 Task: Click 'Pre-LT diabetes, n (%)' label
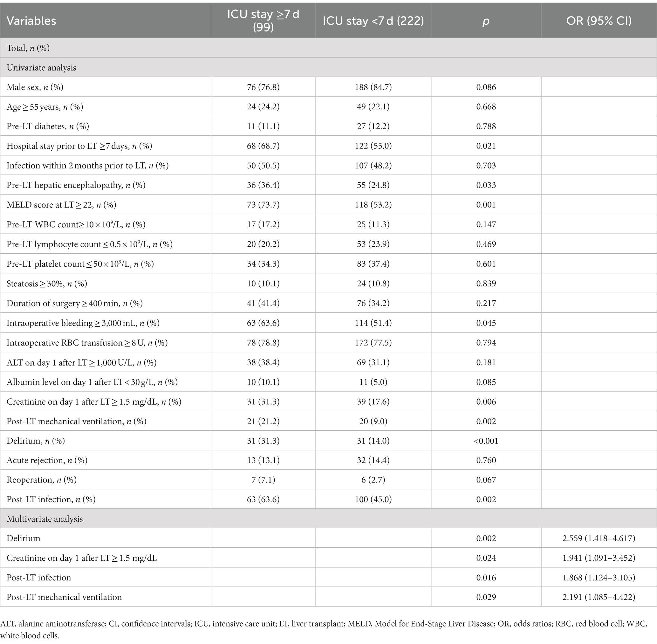point(48,127)
